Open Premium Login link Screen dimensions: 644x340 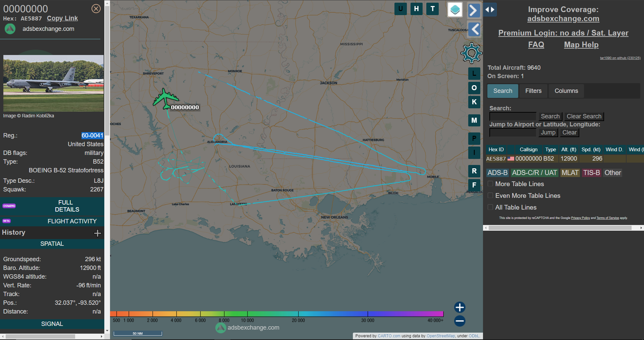[563, 33]
